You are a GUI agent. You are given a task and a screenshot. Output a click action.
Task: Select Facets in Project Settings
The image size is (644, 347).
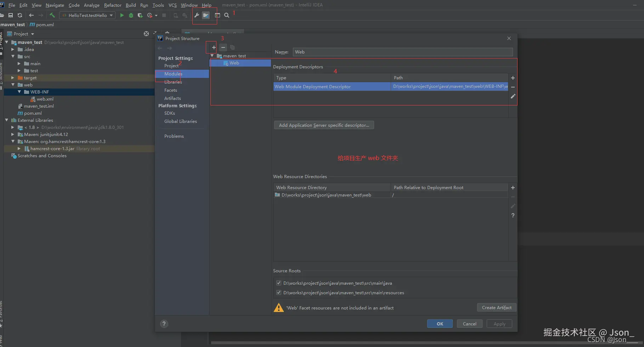171,90
